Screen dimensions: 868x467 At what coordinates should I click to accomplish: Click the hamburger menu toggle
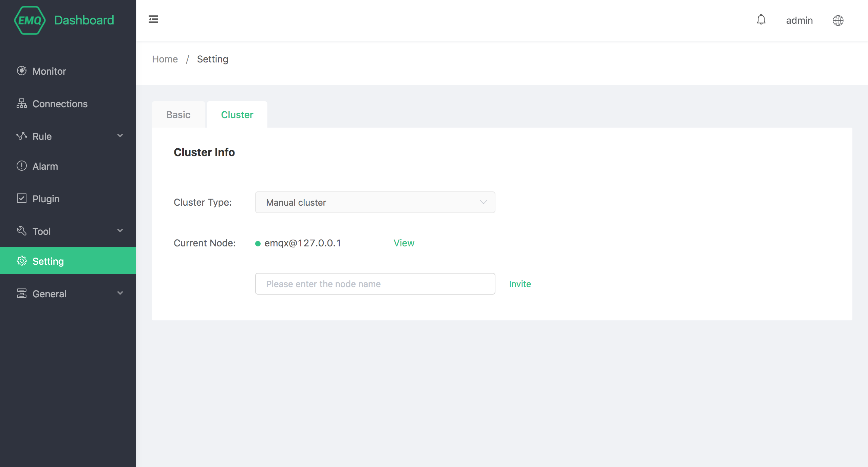pyautogui.click(x=153, y=20)
